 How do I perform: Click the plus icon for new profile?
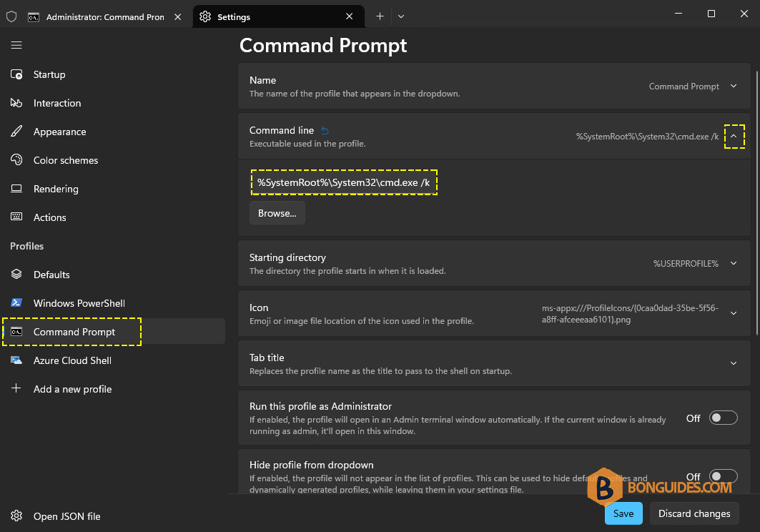coord(16,388)
